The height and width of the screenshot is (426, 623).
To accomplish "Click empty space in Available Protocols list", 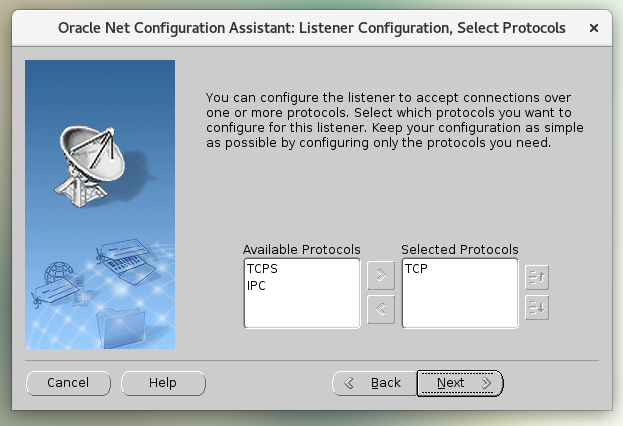I will [x=301, y=310].
